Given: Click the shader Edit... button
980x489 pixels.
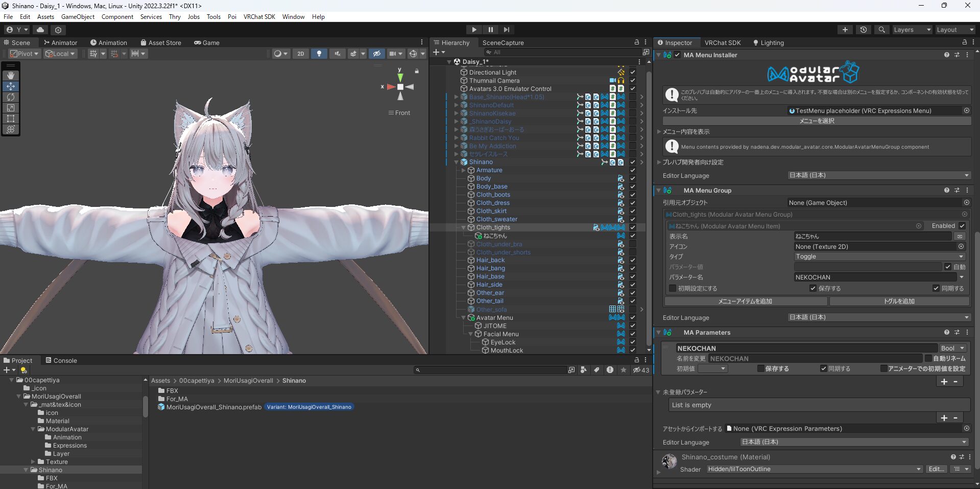Looking at the screenshot, I should [936, 469].
